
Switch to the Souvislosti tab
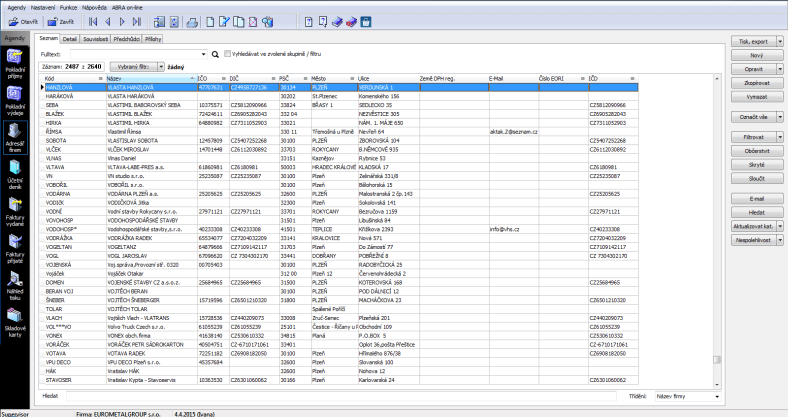tap(95, 39)
